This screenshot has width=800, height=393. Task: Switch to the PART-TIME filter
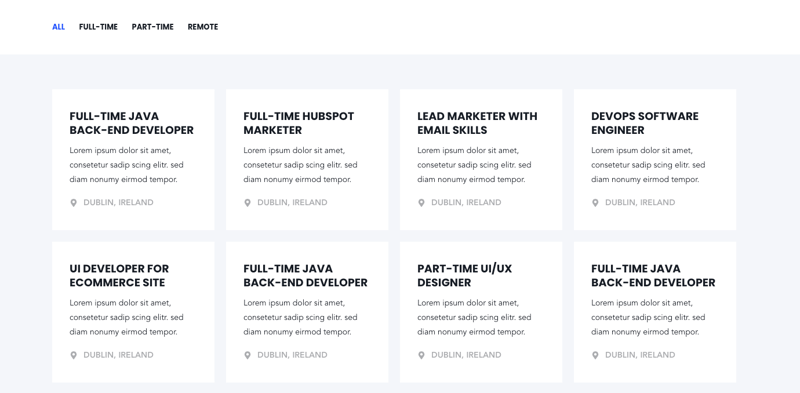(x=153, y=27)
